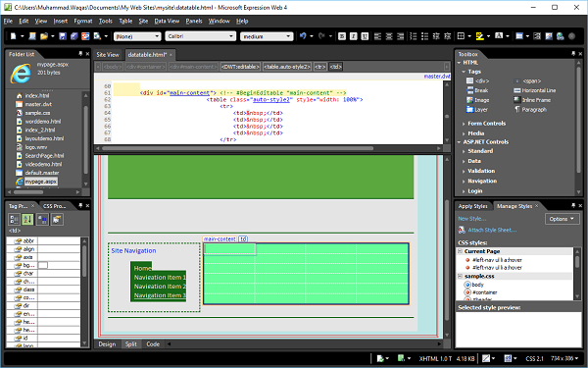Open the Calibri font dropdown
The image size is (588, 368).
click(x=200, y=36)
